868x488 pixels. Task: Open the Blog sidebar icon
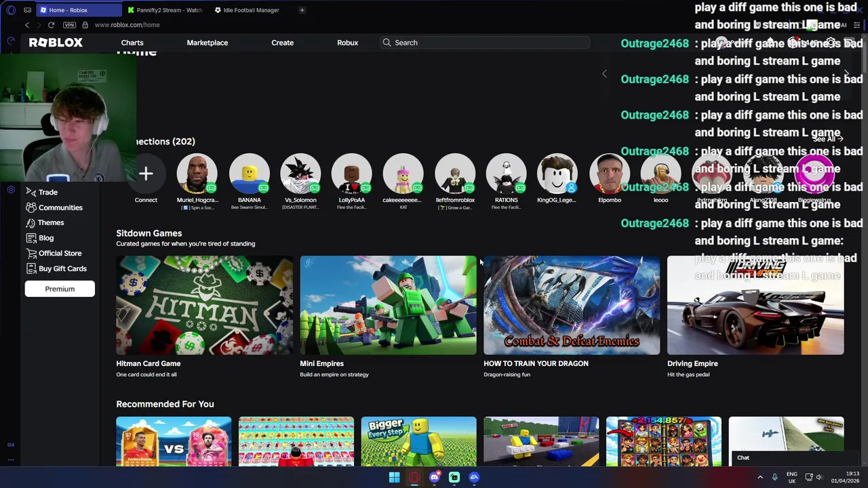pyautogui.click(x=31, y=238)
